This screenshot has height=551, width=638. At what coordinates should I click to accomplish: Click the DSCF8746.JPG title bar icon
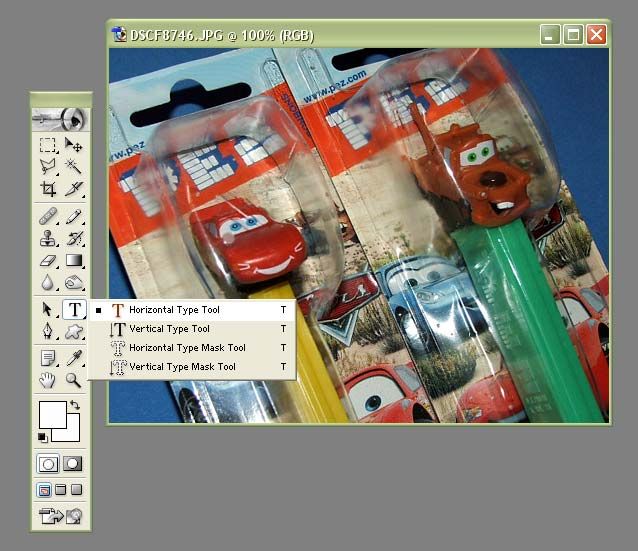coord(119,35)
